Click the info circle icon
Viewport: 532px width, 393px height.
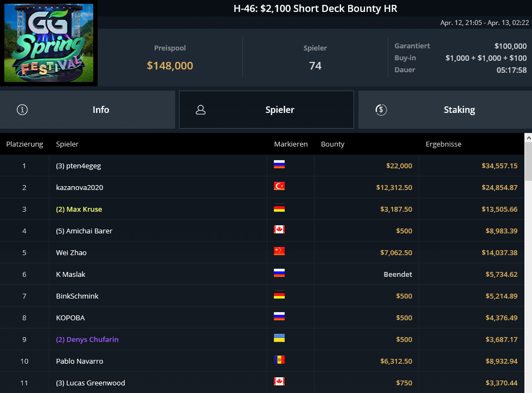point(22,110)
